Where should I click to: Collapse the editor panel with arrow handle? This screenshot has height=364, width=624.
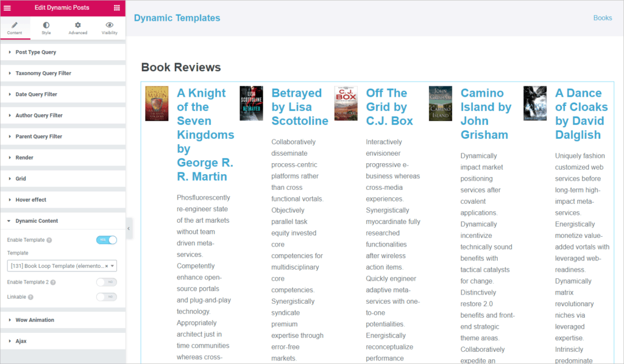(129, 228)
